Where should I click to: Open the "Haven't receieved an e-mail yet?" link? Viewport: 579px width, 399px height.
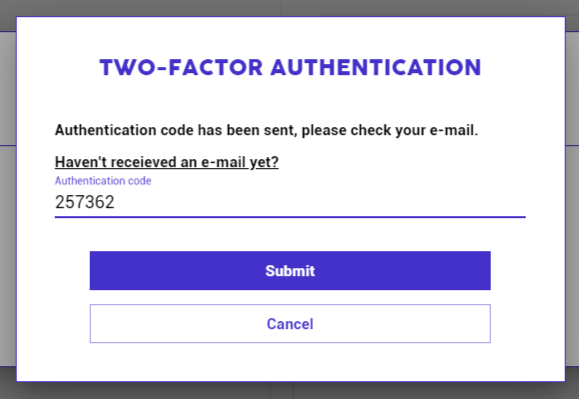(167, 162)
